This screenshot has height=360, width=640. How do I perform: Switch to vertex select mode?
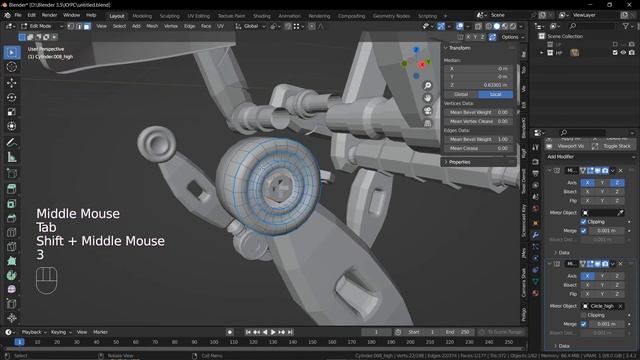(x=71, y=26)
